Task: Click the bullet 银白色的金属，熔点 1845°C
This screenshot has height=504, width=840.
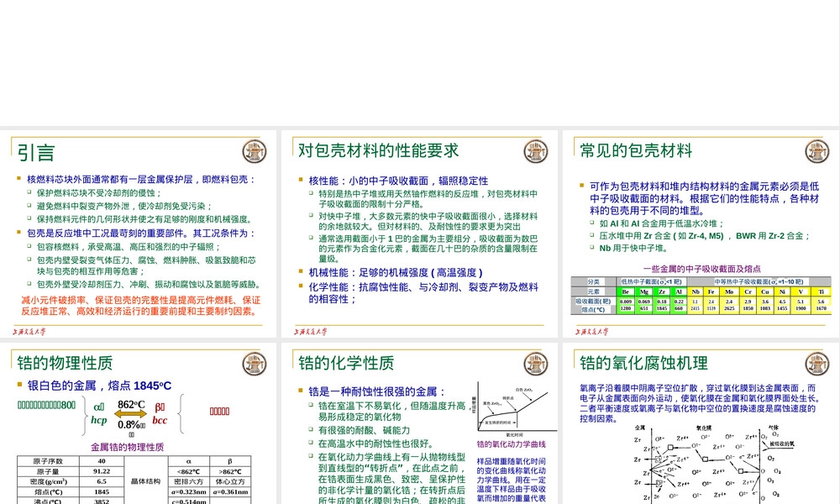Action: [x=99, y=386]
